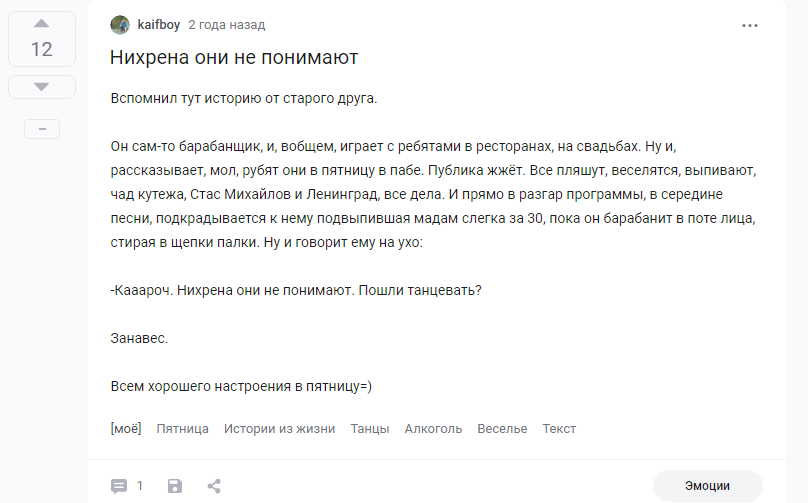This screenshot has width=808, height=503.
Task: Click the "Танцы" tag
Action: point(370,428)
